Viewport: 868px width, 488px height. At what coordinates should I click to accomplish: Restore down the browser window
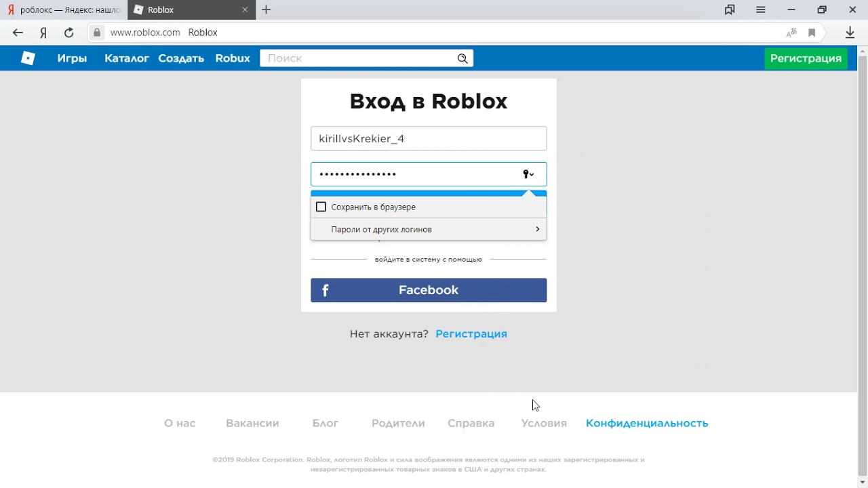click(x=822, y=9)
